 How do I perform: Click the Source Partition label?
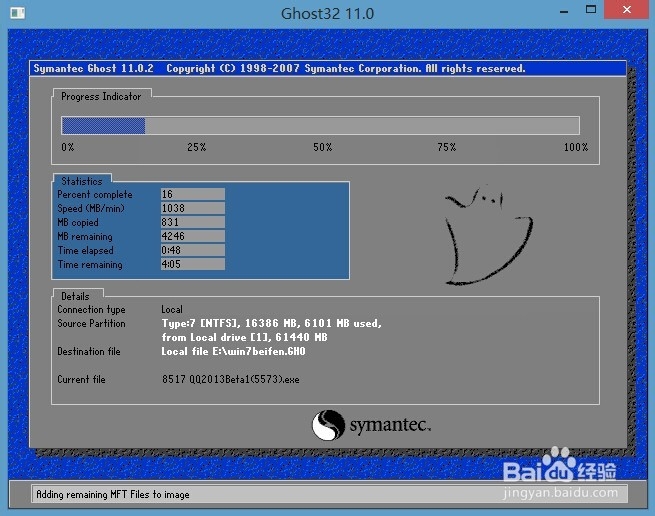91,323
